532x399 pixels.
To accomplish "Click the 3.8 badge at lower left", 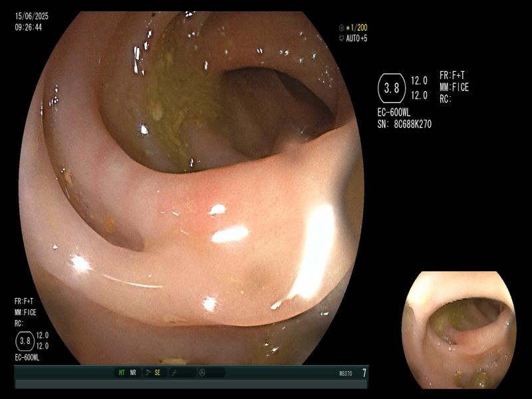I will tap(25, 341).
